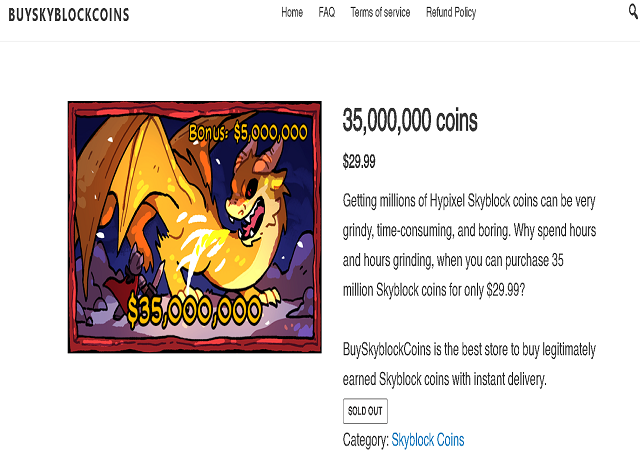Click the dragon product image
Image resolution: width=640 pixels, height=460 pixels.
coord(195,227)
